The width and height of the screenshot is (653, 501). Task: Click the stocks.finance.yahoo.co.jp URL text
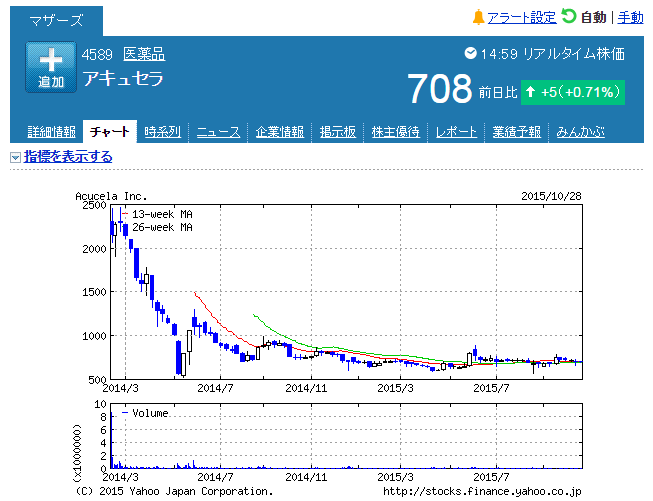coord(482,492)
